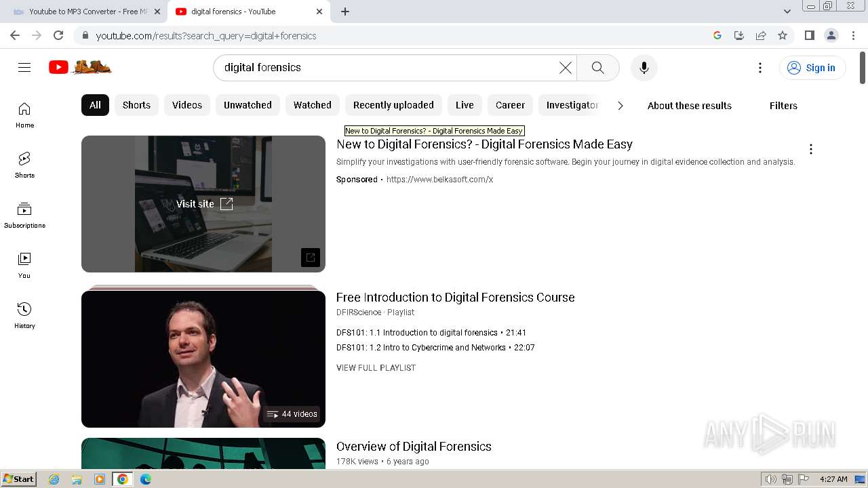
Task: Go to Home in sidebar
Action: point(24,115)
